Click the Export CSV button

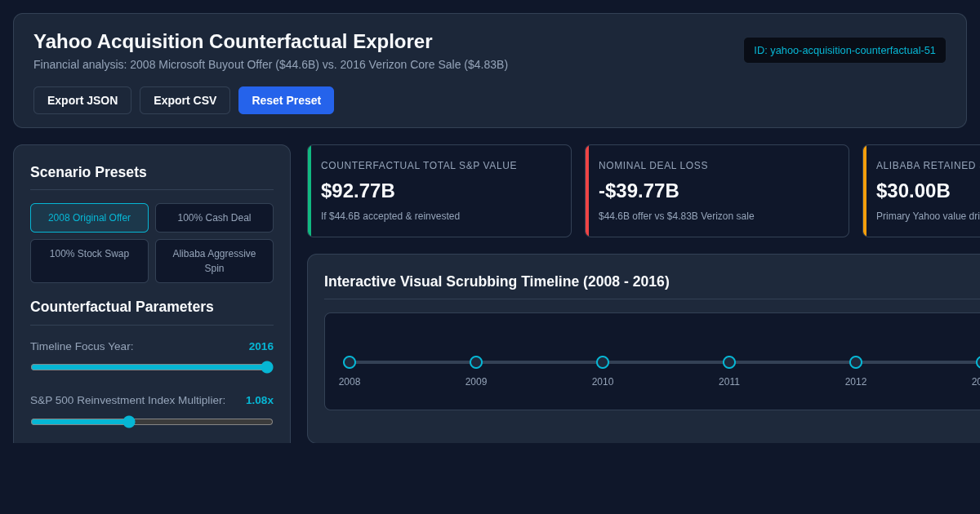pos(185,100)
